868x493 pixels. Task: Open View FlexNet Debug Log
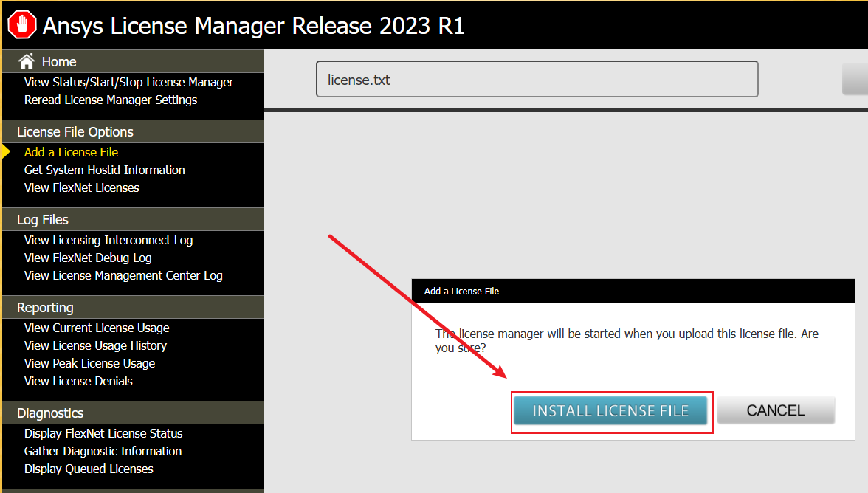click(87, 258)
